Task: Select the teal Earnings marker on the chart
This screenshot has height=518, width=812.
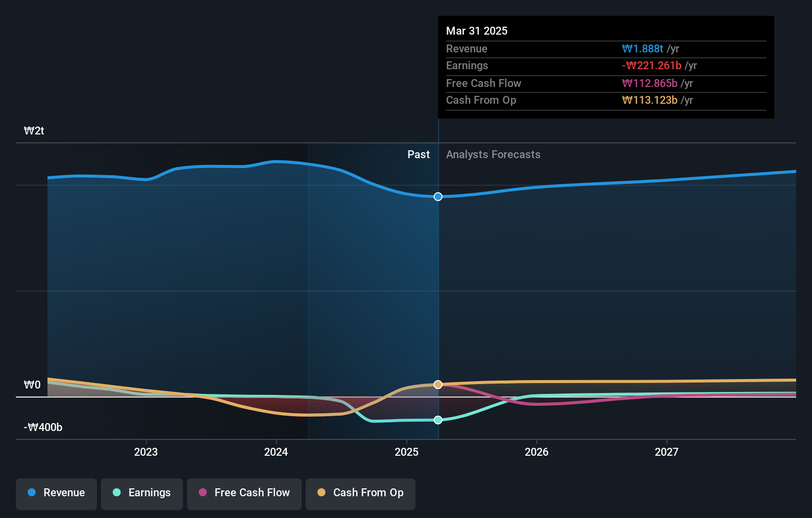Action: [x=438, y=420]
